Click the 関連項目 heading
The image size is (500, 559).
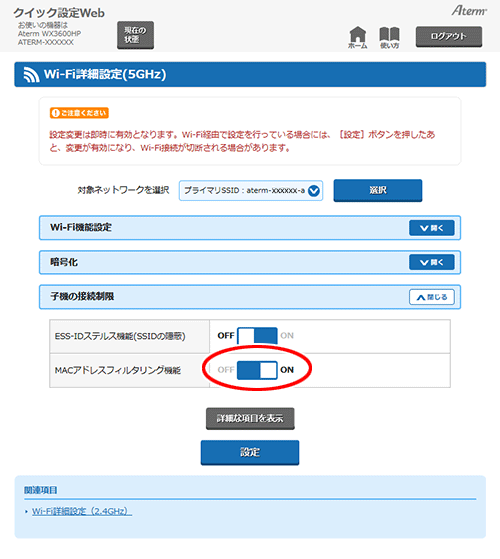(41, 490)
